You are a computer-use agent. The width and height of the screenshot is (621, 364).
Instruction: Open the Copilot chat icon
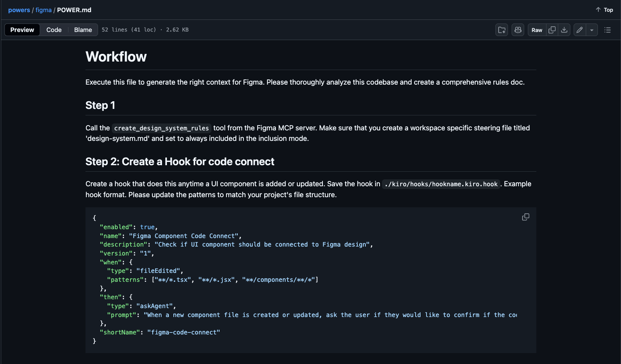point(518,30)
